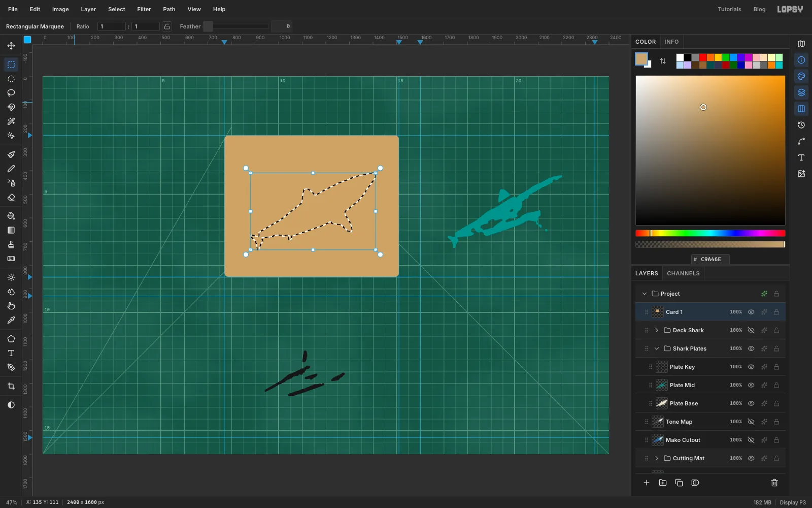Choose the Clone Stamp tool
The image size is (812, 508).
tap(11, 244)
